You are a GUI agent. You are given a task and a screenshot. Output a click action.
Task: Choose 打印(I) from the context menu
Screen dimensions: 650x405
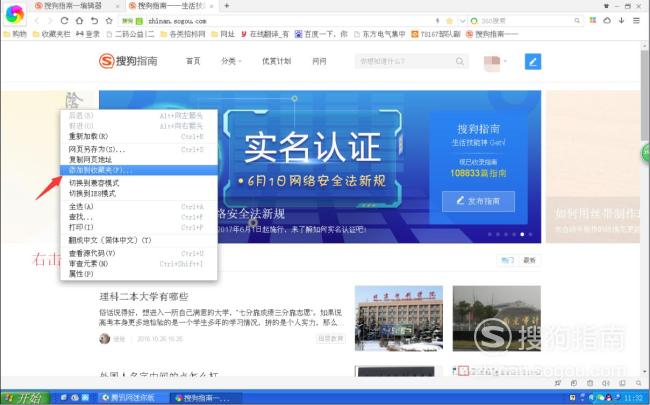point(138,227)
